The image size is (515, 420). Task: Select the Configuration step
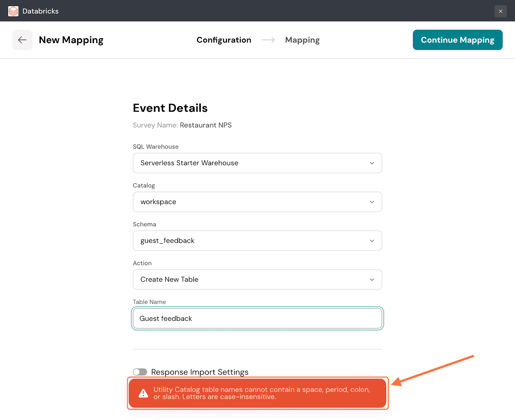coord(224,40)
